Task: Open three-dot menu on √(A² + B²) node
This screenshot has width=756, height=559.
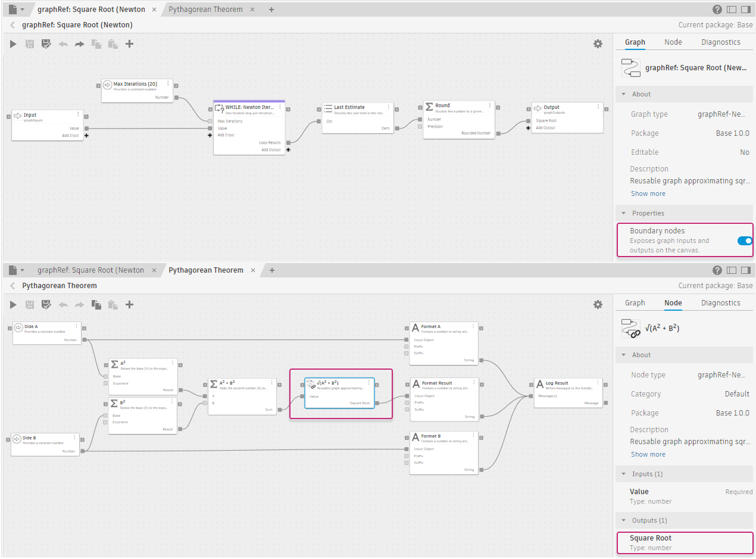Action: 370,383
